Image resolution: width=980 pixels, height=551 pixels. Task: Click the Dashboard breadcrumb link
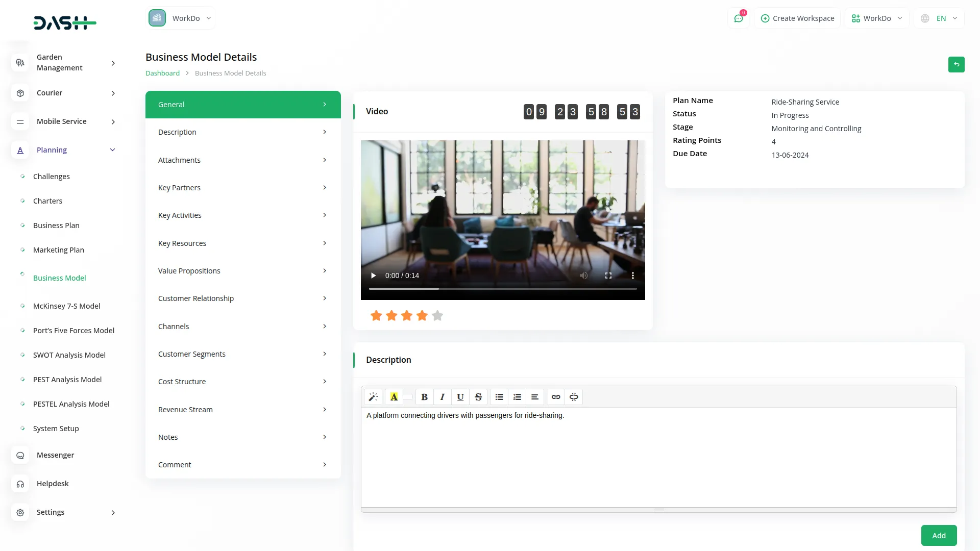162,73
